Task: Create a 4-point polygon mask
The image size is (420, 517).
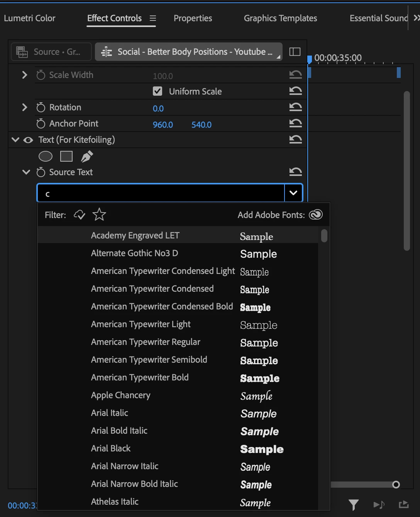Action: pos(66,156)
